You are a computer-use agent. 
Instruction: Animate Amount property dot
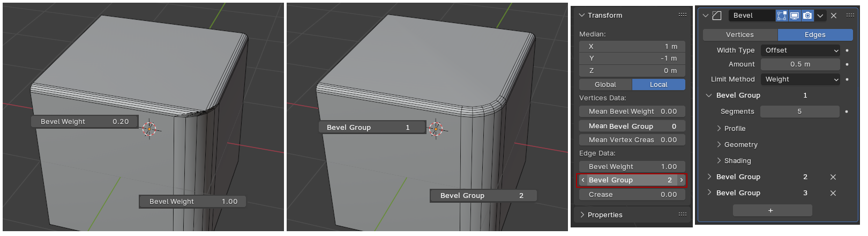[847, 64]
